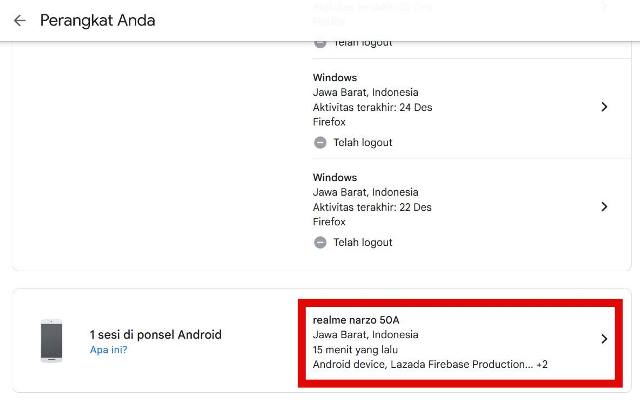Click the "+2" more apps indicator

pos(542,364)
